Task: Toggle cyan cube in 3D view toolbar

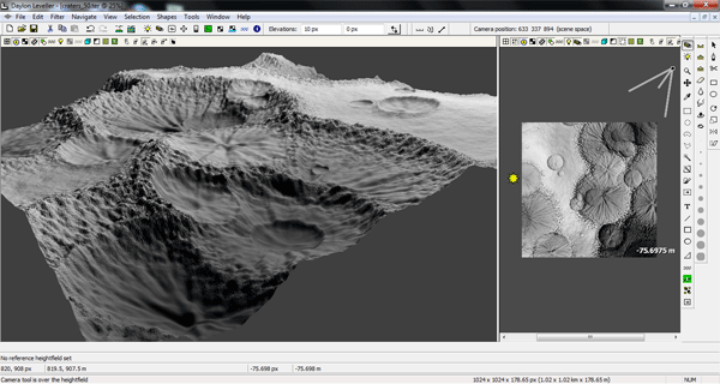Action: 87,42
